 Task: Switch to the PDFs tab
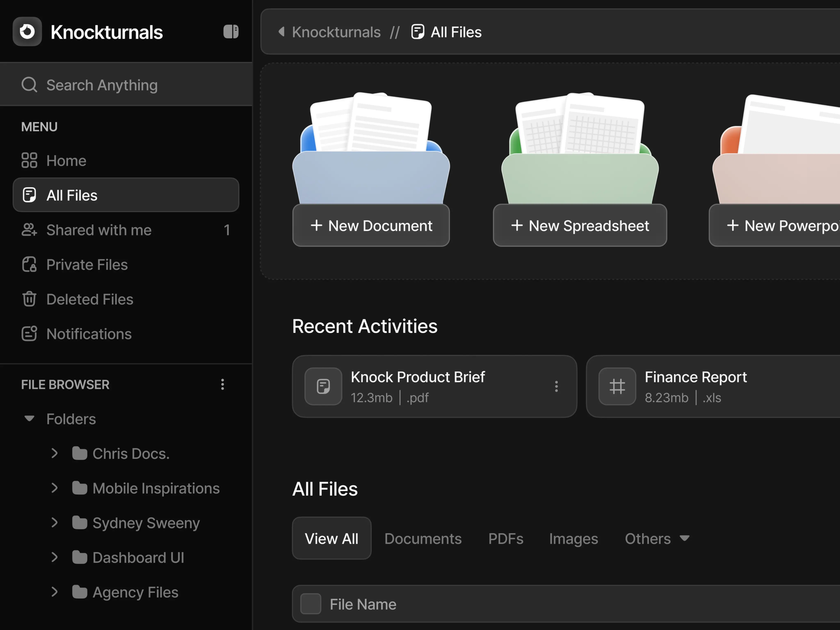[x=506, y=539]
